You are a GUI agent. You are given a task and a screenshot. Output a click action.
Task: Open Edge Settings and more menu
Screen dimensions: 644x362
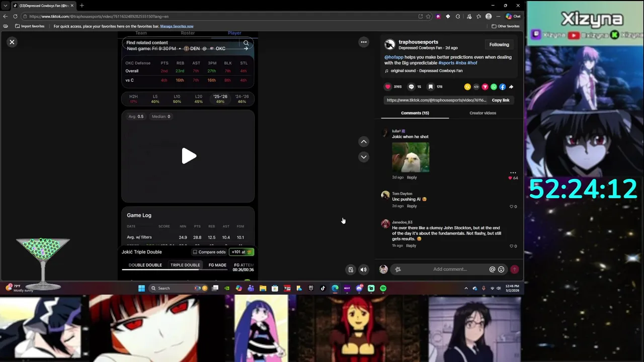tap(498, 16)
